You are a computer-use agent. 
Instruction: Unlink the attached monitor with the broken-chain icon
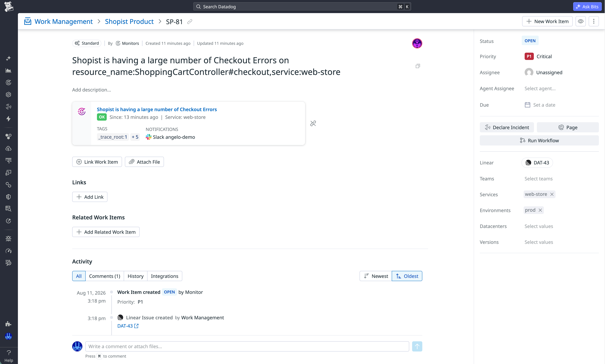313,123
